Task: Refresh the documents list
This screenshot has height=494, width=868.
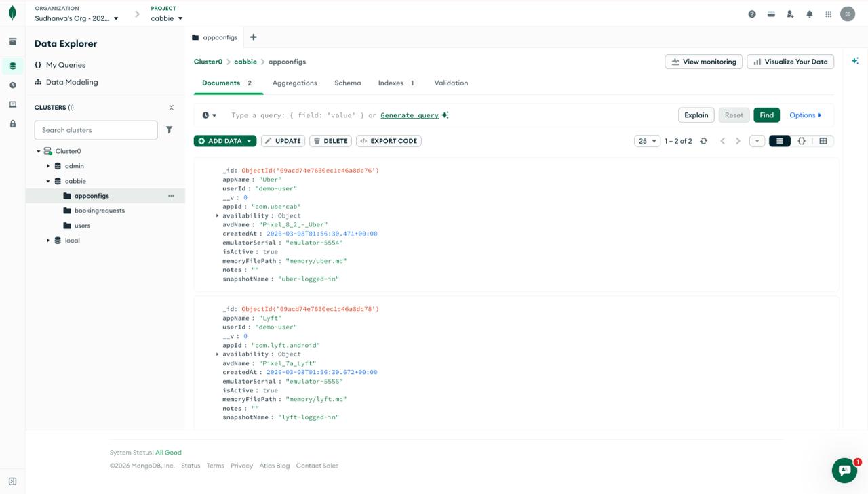Action: [x=703, y=141]
